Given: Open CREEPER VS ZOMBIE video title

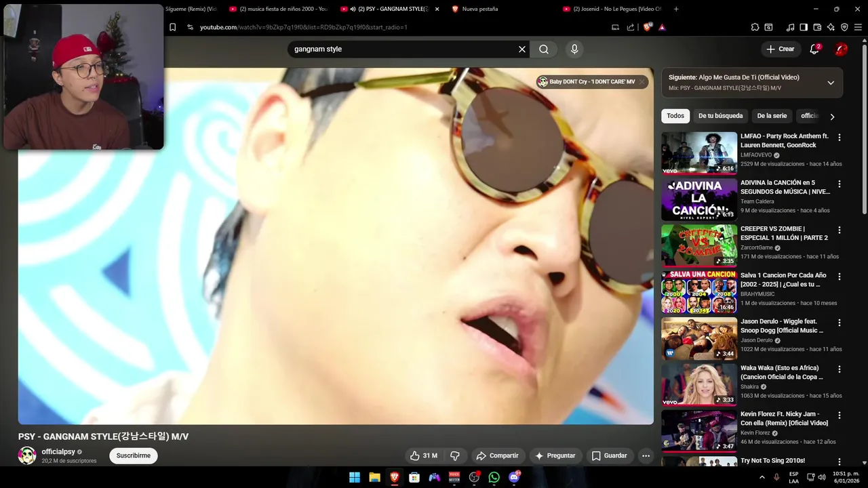Looking at the screenshot, I should point(784,233).
